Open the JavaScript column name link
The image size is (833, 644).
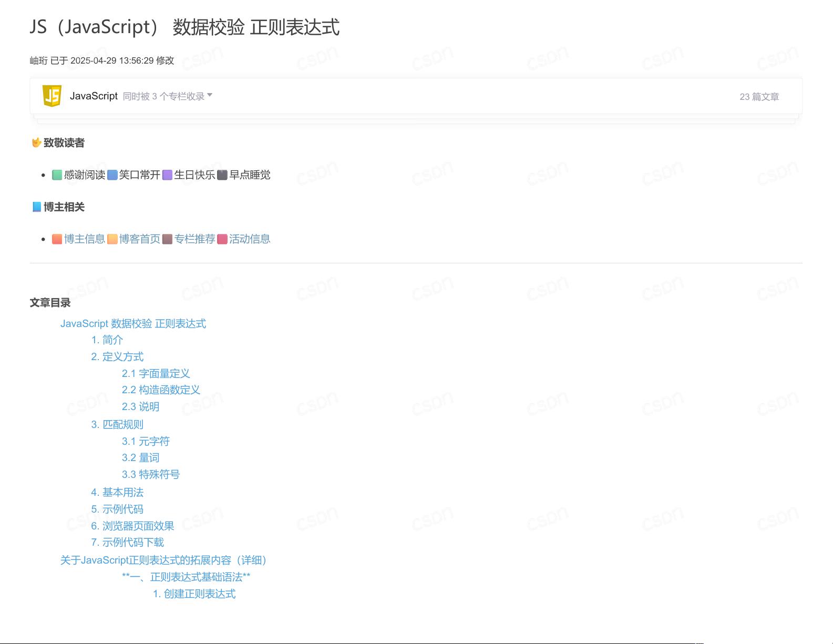[x=94, y=96]
